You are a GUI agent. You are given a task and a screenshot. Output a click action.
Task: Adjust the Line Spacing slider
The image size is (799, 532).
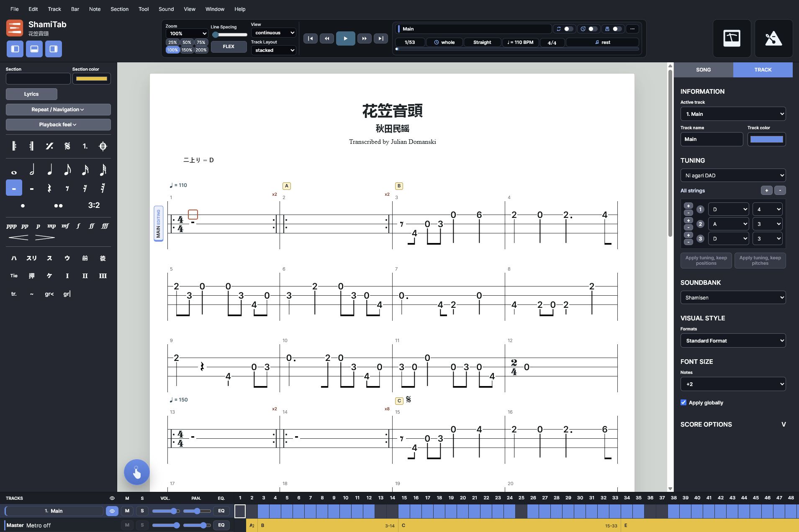click(x=229, y=35)
